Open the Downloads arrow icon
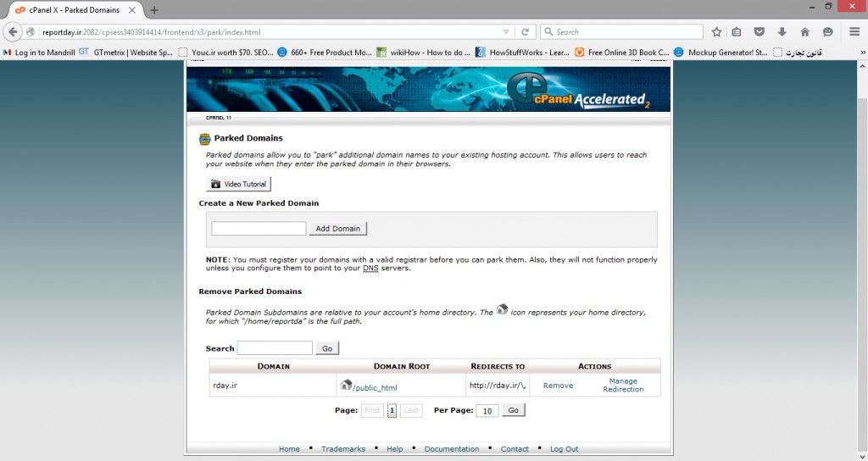 pyautogui.click(x=782, y=32)
